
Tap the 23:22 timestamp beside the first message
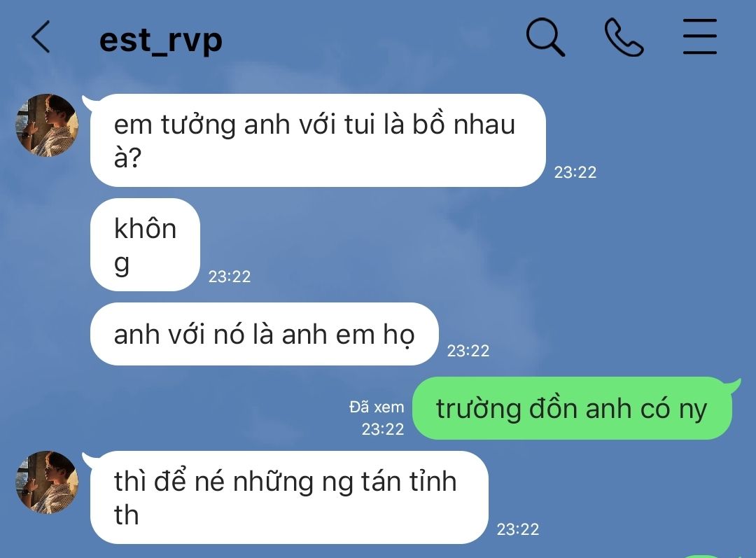point(575,172)
